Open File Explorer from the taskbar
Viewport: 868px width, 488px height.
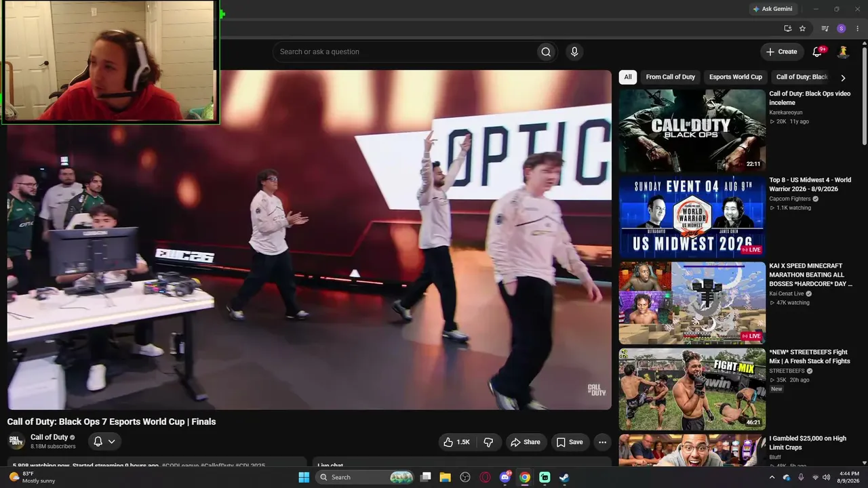[x=445, y=477]
